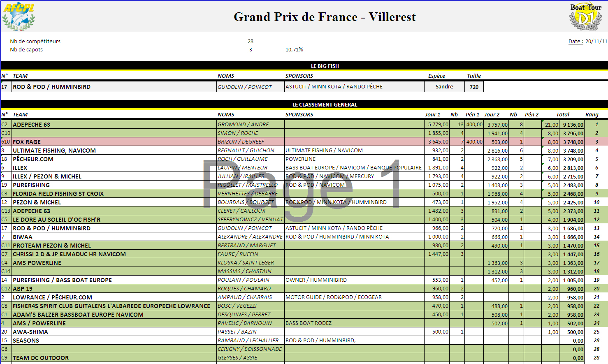Select the PEZON & MICHEL team cell
608x364 pixels.
114,202
